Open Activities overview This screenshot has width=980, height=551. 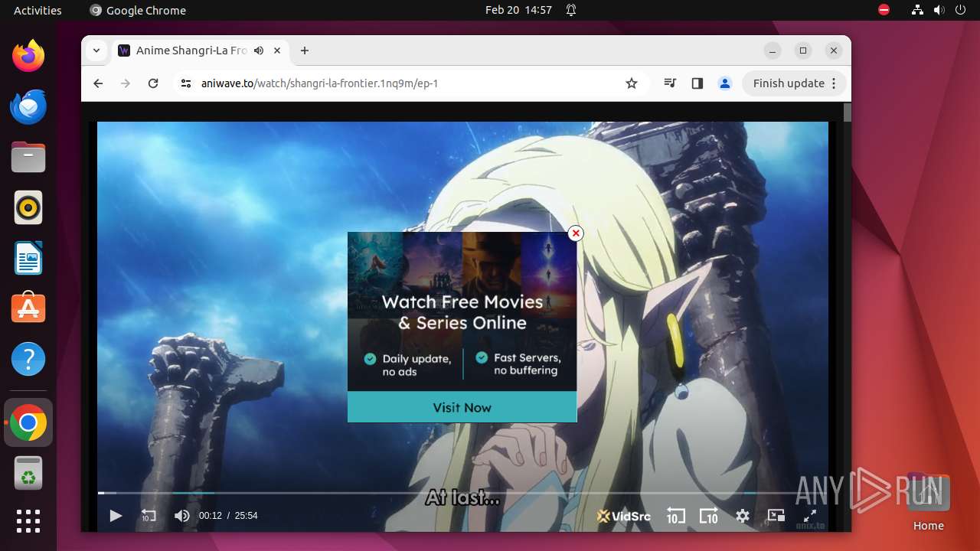38,10
